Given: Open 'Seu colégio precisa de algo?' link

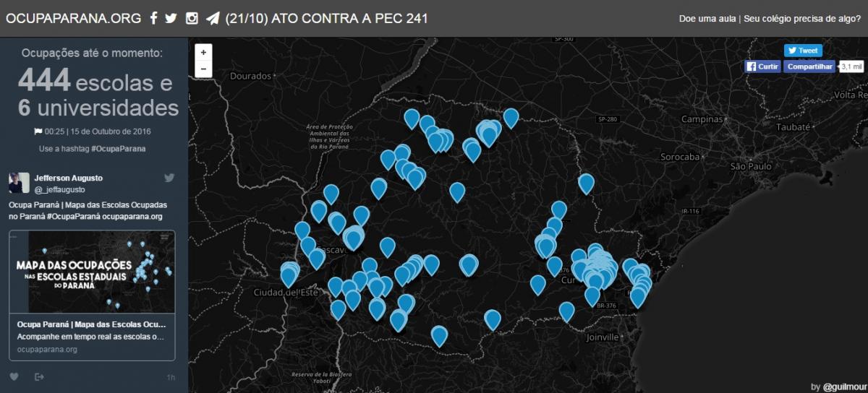Looking at the screenshot, I should pos(802,19).
